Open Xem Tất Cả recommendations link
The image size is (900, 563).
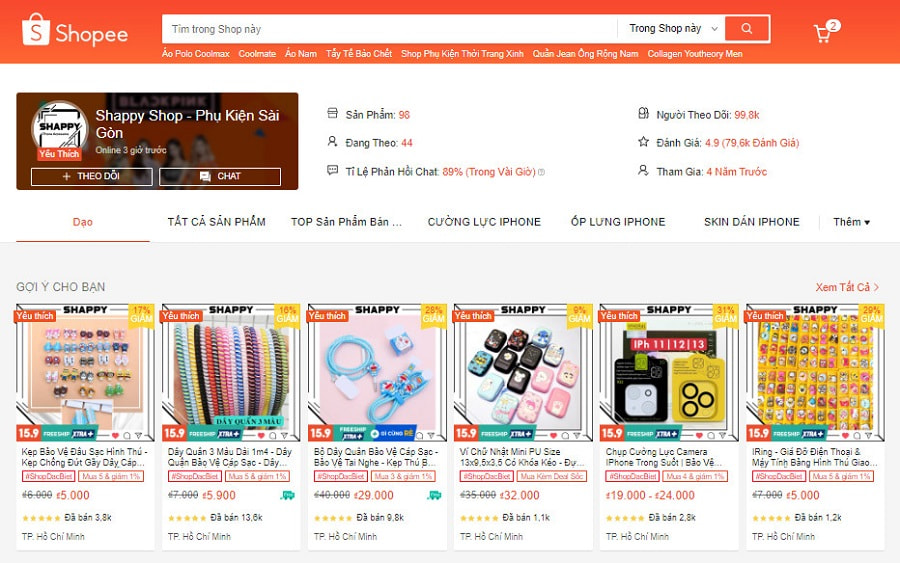[x=847, y=287]
